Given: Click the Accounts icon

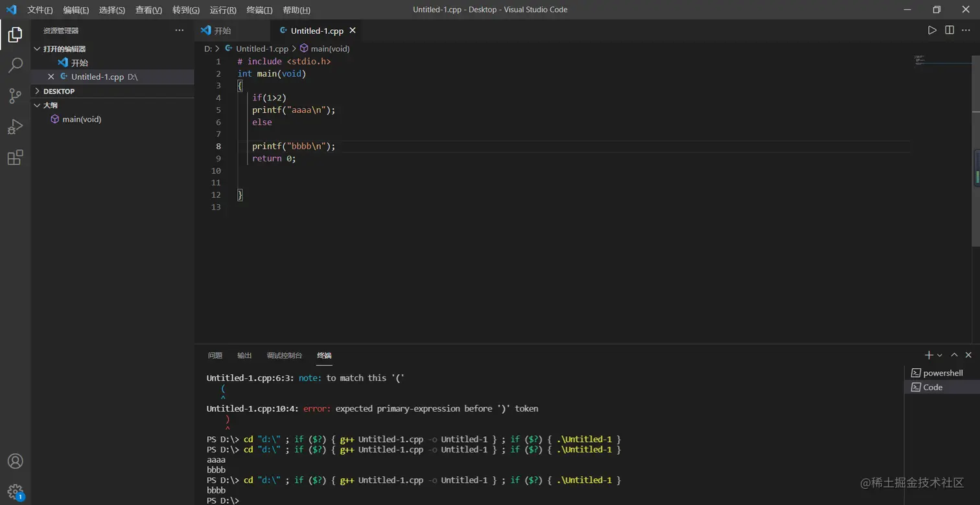Looking at the screenshot, I should [x=15, y=461].
